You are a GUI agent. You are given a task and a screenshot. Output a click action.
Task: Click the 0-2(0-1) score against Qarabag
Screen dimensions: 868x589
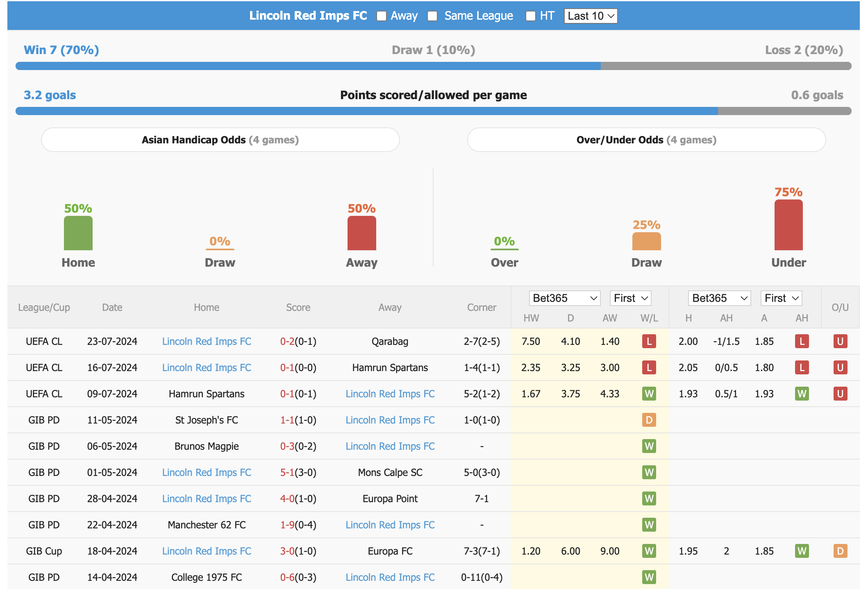click(x=298, y=341)
